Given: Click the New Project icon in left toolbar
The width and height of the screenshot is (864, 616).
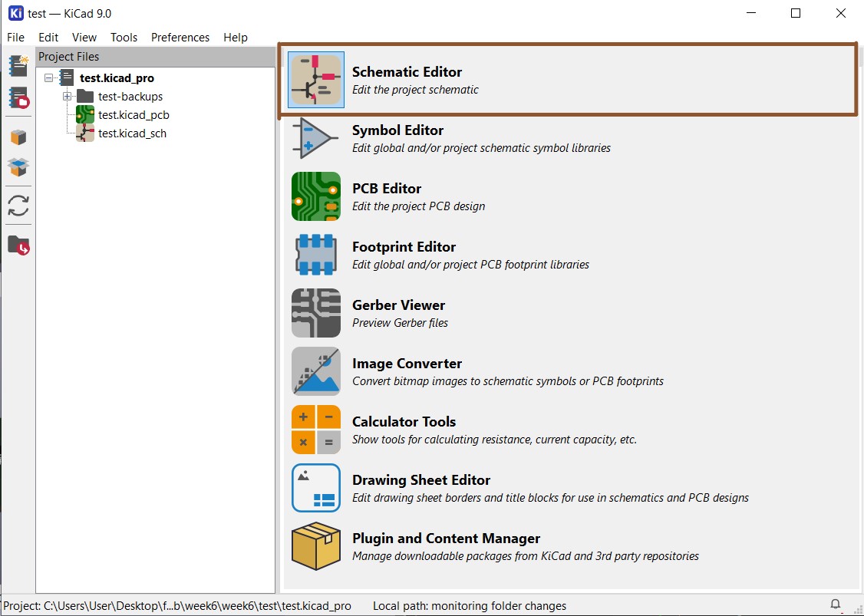Looking at the screenshot, I should pos(18,65).
